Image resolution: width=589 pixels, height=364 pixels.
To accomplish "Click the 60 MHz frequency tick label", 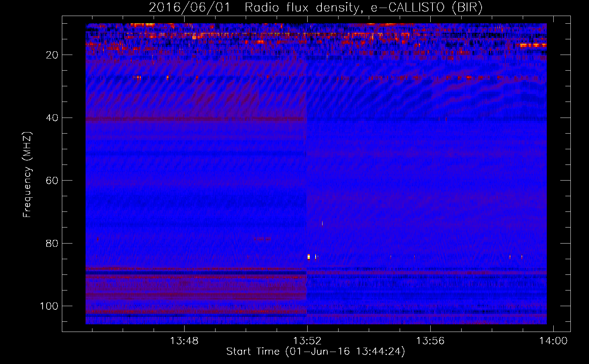I will (x=52, y=181).
